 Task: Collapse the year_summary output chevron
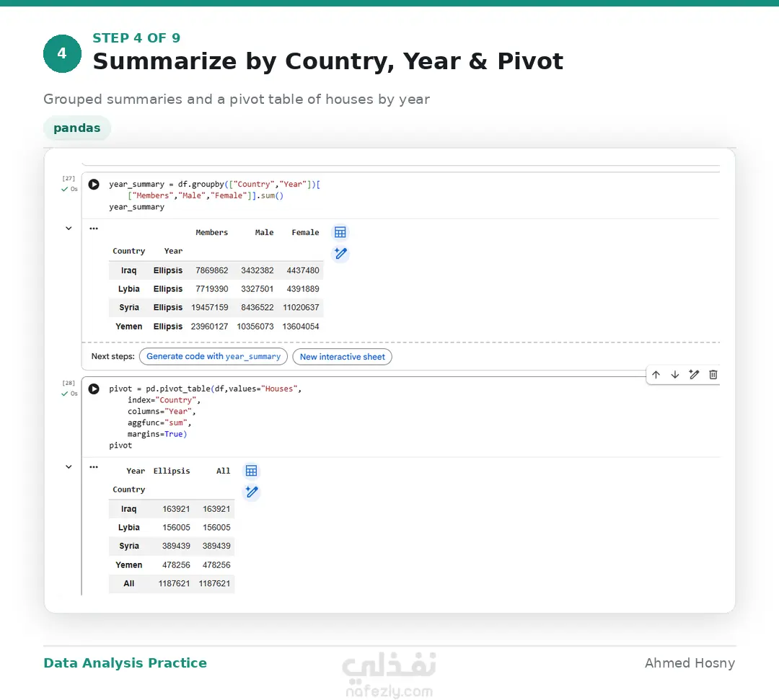69,229
